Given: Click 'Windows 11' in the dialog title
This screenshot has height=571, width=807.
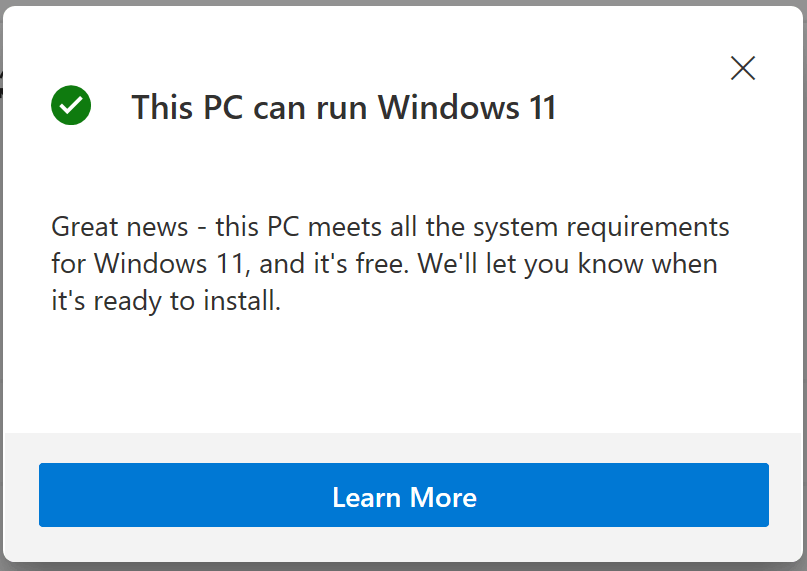Looking at the screenshot, I should click(467, 107).
